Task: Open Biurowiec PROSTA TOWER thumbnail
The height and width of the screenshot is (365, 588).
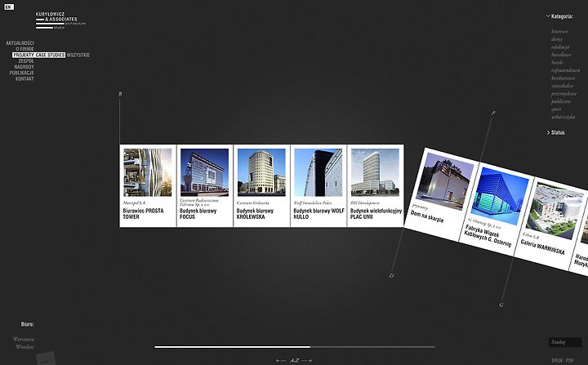Action: [x=148, y=172]
